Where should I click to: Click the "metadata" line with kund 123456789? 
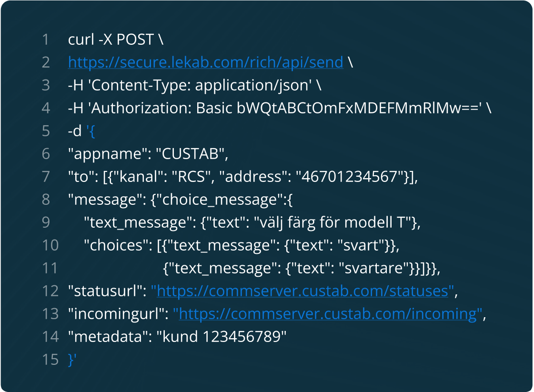(177, 337)
